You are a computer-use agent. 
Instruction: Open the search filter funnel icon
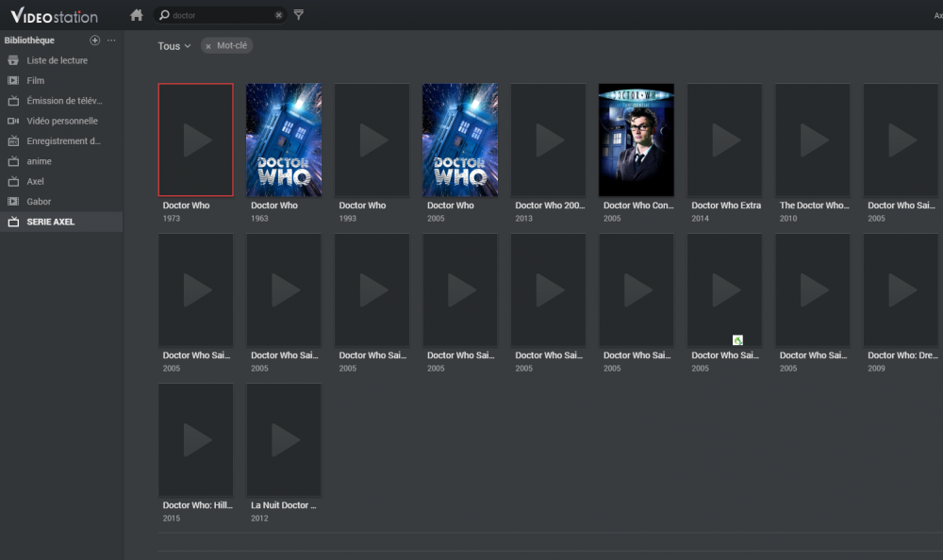299,15
